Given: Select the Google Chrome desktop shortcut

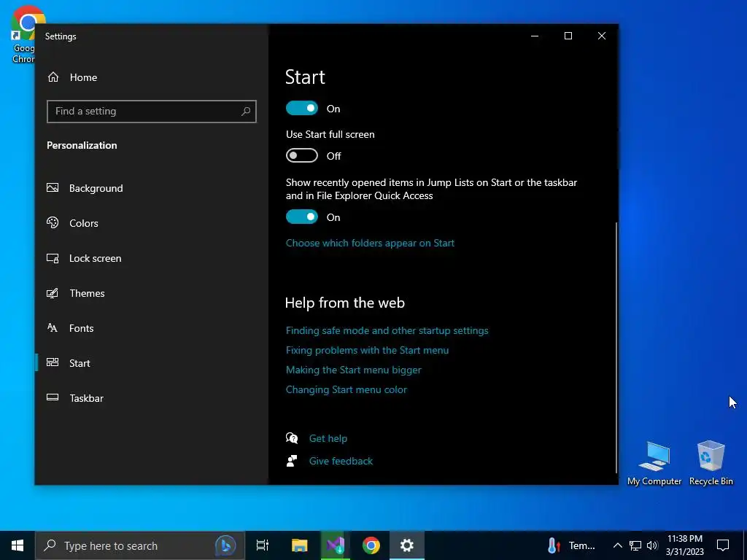Looking at the screenshot, I should point(23,34).
